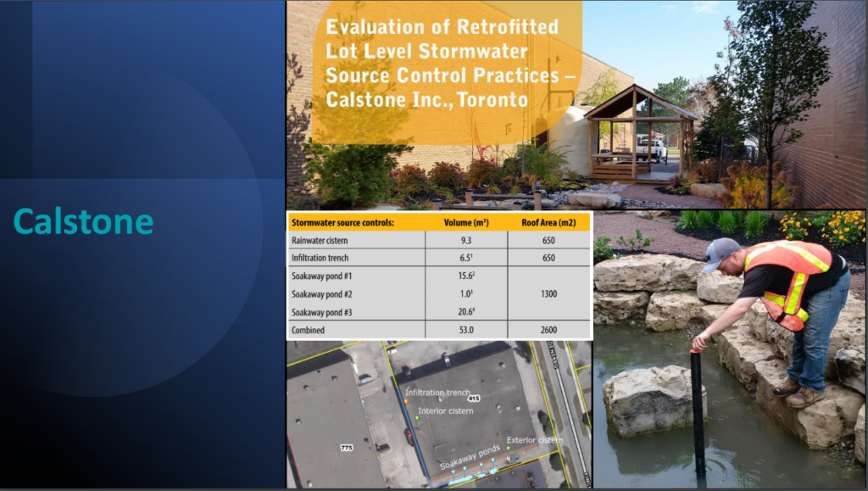The width and height of the screenshot is (868, 491).
Task: Select the "Soakaway ponds" map label
Action: (470, 457)
